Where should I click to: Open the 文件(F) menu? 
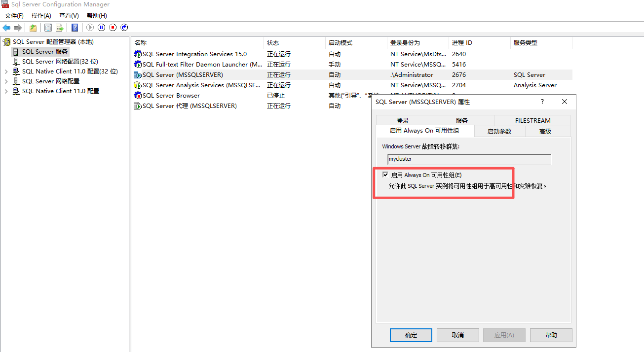[x=14, y=16]
